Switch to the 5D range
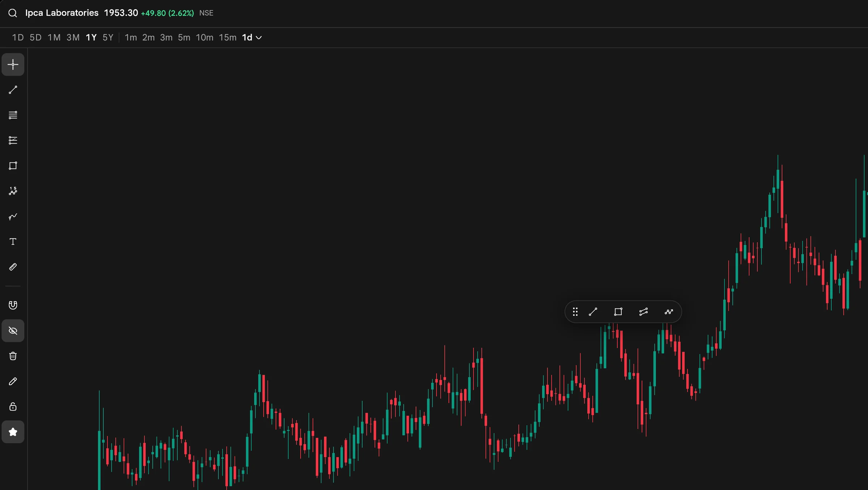Viewport: 868px width, 490px height. [x=35, y=38]
